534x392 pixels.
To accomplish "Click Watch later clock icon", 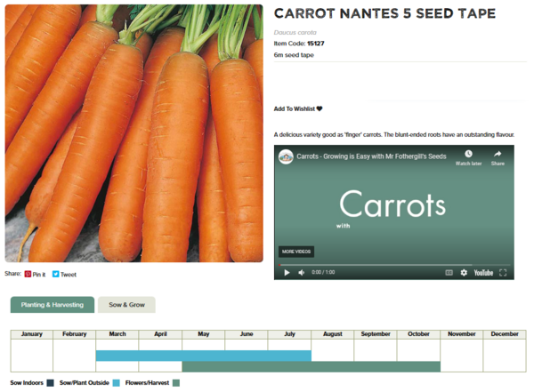I will point(468,156).
